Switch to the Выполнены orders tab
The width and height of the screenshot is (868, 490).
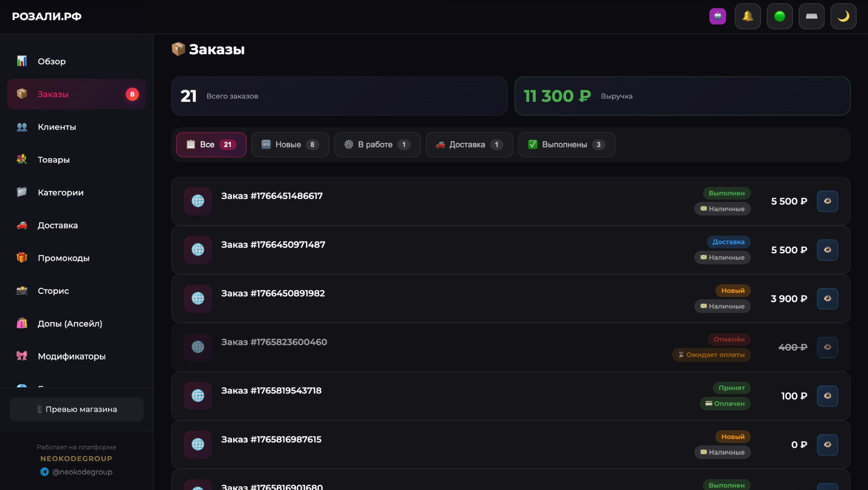(x=566, y=145)
